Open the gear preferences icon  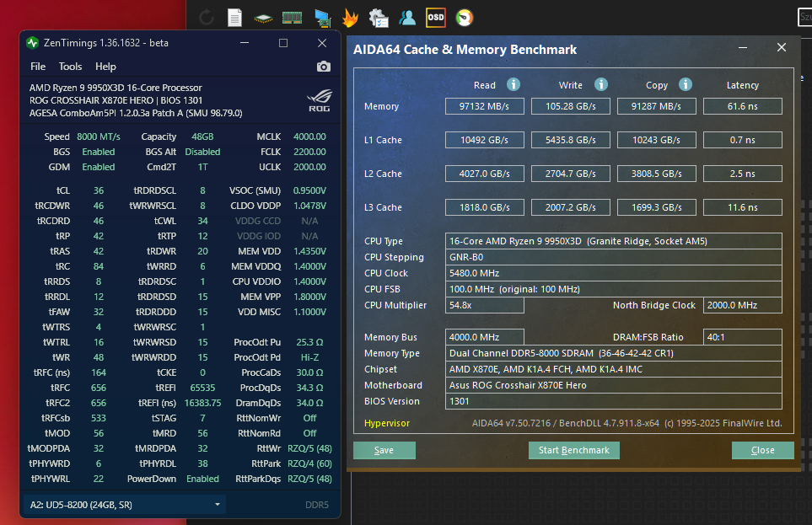click(x=379, y=17)
